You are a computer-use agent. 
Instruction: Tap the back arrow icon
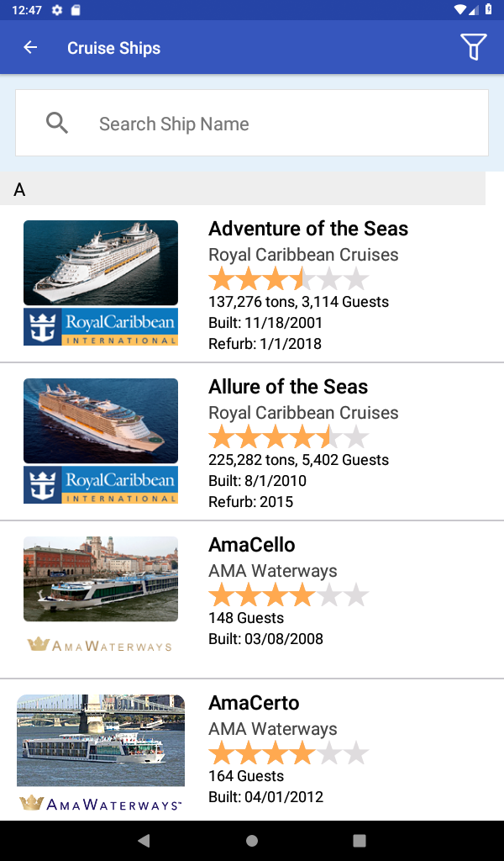pos(30,48)
